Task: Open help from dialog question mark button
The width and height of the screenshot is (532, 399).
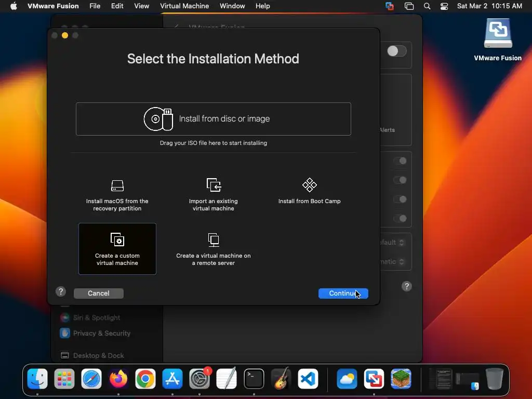Action: [61, 291]
